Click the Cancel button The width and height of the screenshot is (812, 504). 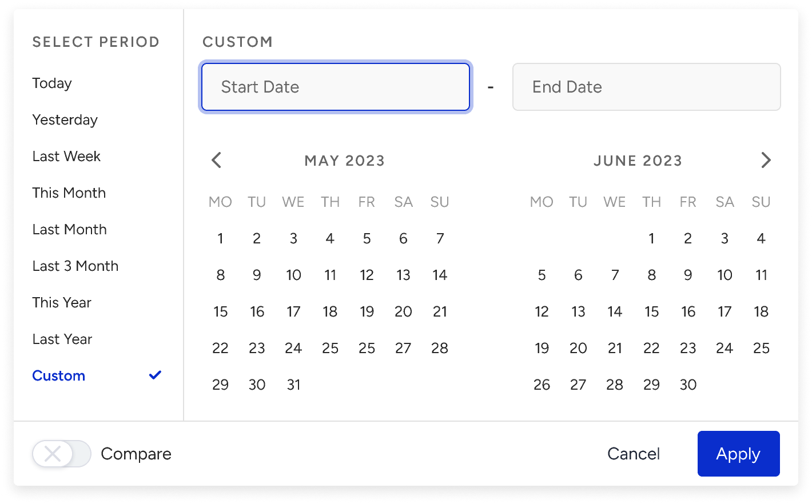(x=633, y=454)
